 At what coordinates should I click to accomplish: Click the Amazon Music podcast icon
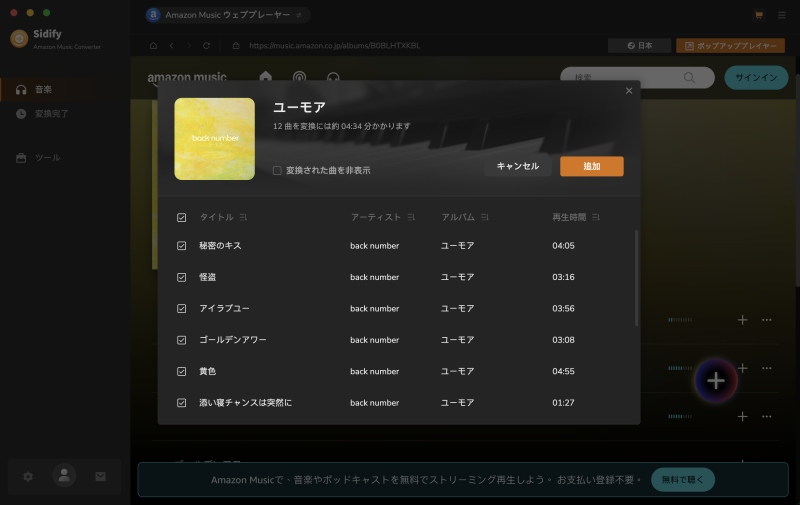point(299,77)
